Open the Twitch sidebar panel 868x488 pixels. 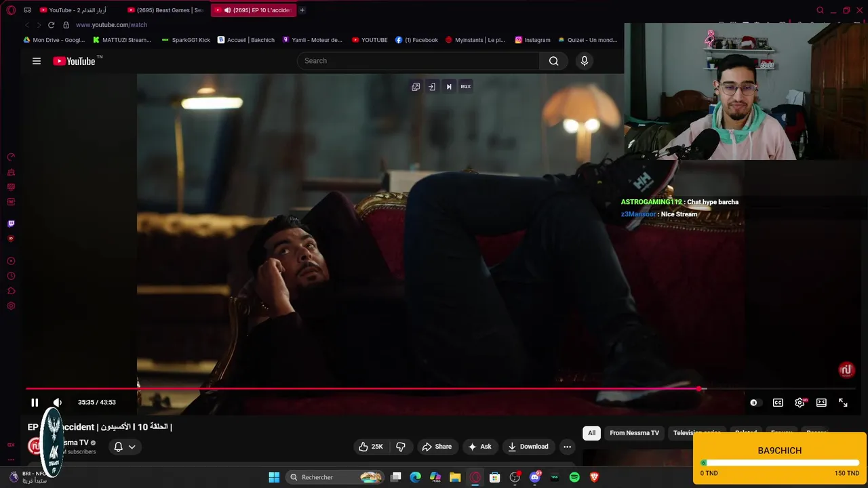pos(11,224)
